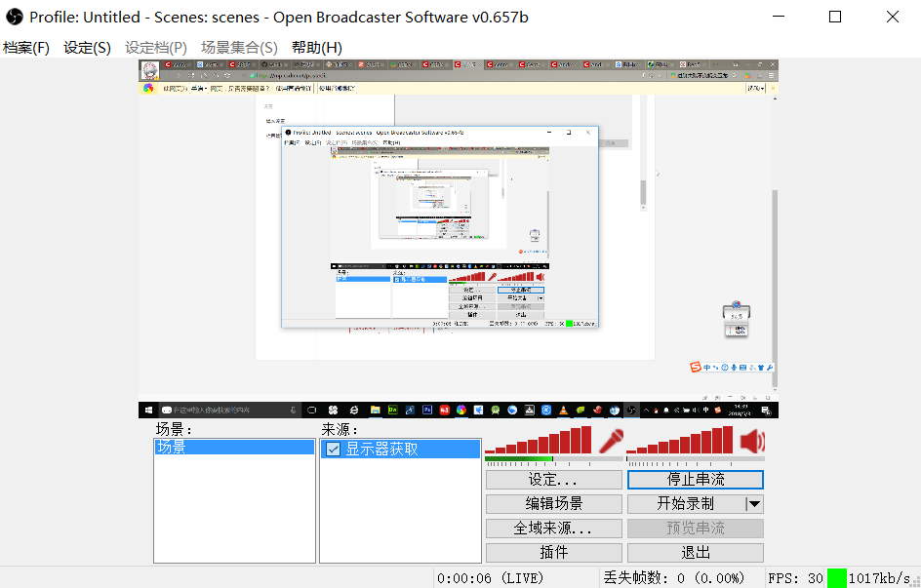Open the 场景集合(S) menu
This screenshot has width=921, height=588.
coord(239,48)
